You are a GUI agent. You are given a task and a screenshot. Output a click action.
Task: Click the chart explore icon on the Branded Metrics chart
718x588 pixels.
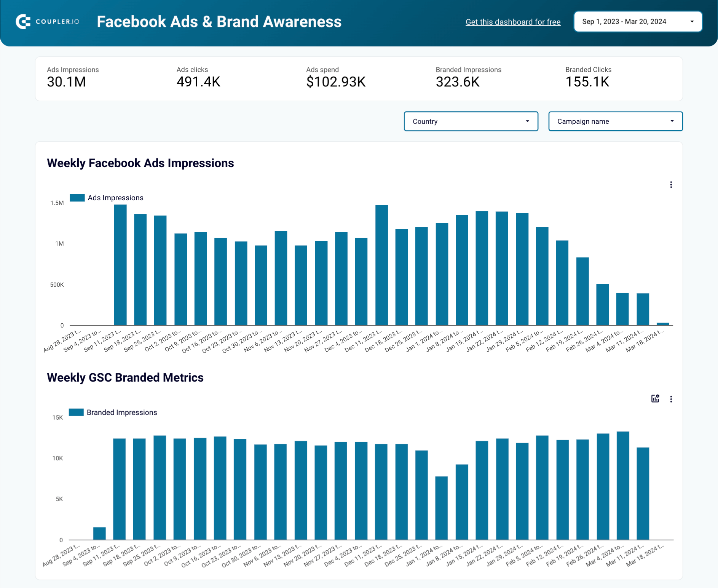[x=655, y=399]
